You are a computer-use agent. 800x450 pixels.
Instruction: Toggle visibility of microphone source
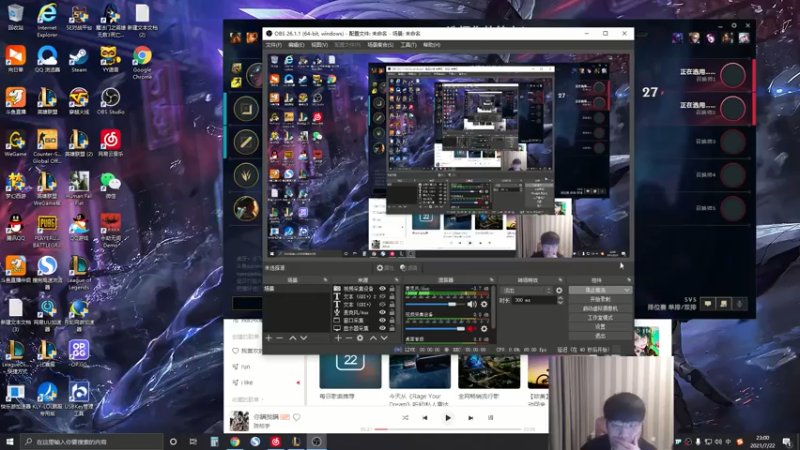tap(382, 312)
